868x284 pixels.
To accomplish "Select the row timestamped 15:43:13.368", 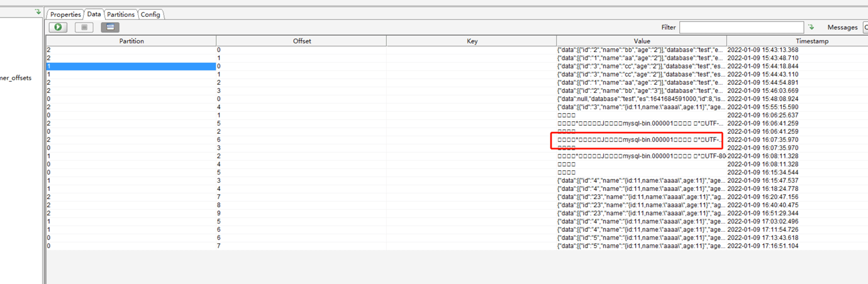I will pos(762,50).
